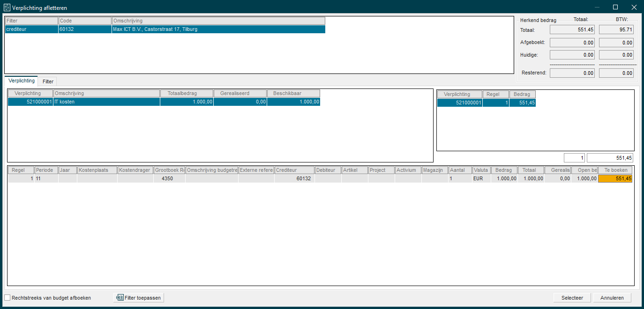Click the Kostenplaats column header
This screenshot has width=644, height=309.
click(x=97, y=170)
